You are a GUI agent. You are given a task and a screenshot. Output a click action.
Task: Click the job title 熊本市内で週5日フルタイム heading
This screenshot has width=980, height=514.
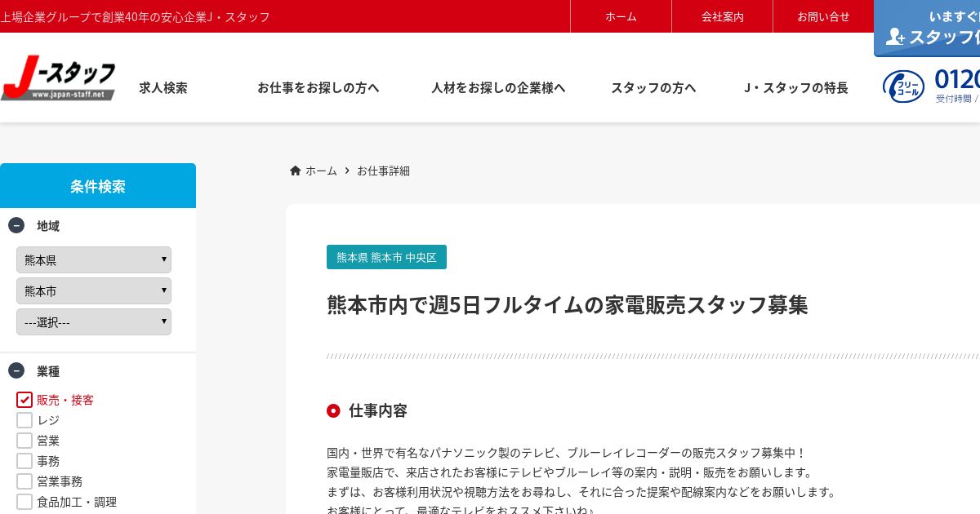(568, 305)
